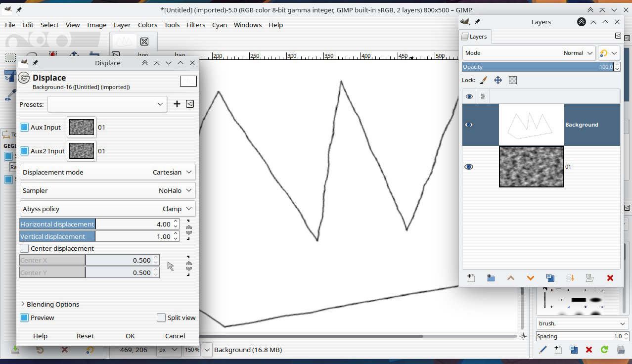Open the Filters menu
Viewport: 632px width, 364px height.
click(196, 25)
